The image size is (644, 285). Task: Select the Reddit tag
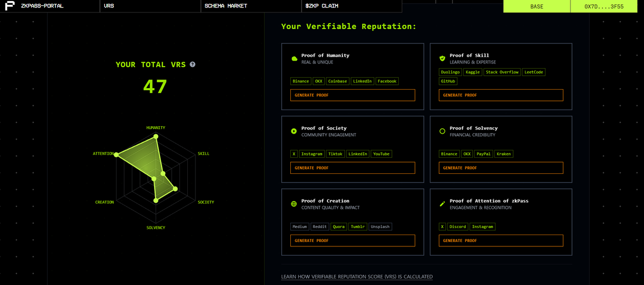320,226
